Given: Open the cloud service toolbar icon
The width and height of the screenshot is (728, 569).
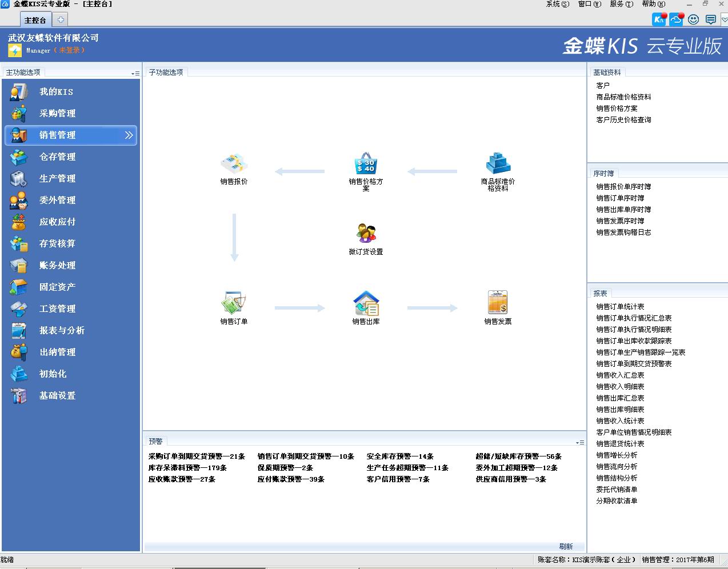Looking at the screenshot, I should tap(677, 19).
